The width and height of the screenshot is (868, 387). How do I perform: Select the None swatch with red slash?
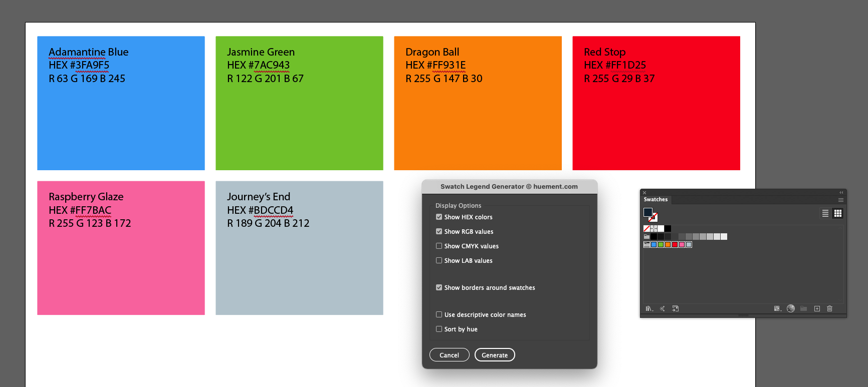click(x=646, y=228)
